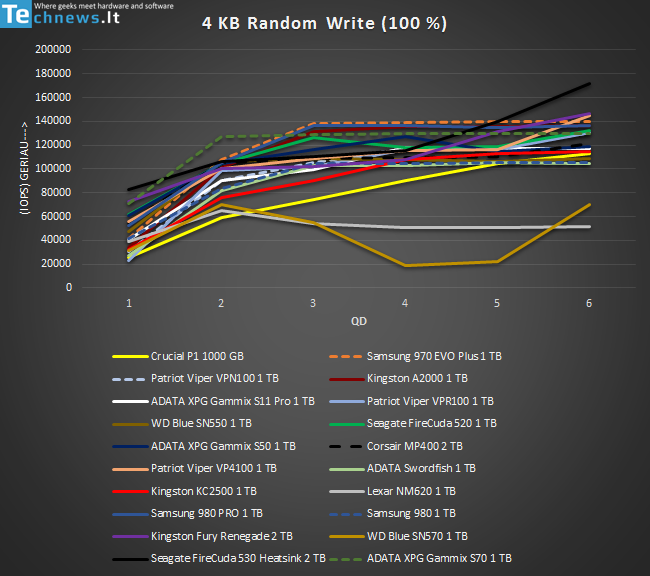Select the Kingston KC2500 1 TB legend entry
This screenshot has width=650, height=576.
click(x=184, y=491)
